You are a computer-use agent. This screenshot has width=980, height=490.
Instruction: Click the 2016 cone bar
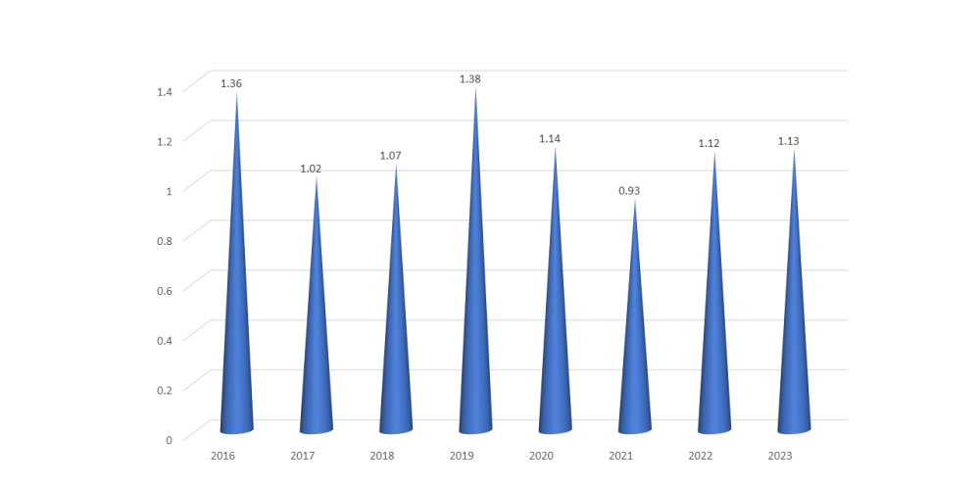236,343
